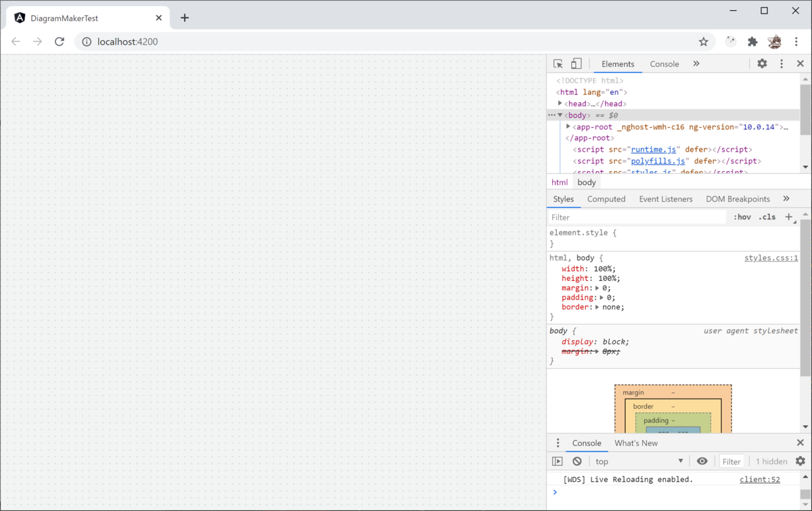The height and width of the screenshot is (511, 812).
Task: Select the body breadcrumb item
Action: (587, 183)
